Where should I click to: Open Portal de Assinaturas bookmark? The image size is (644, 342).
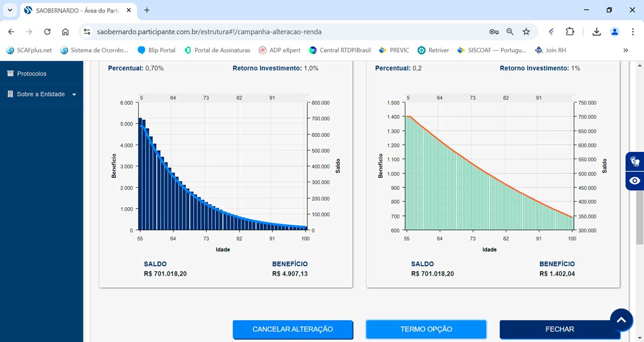tap(217, 50)
